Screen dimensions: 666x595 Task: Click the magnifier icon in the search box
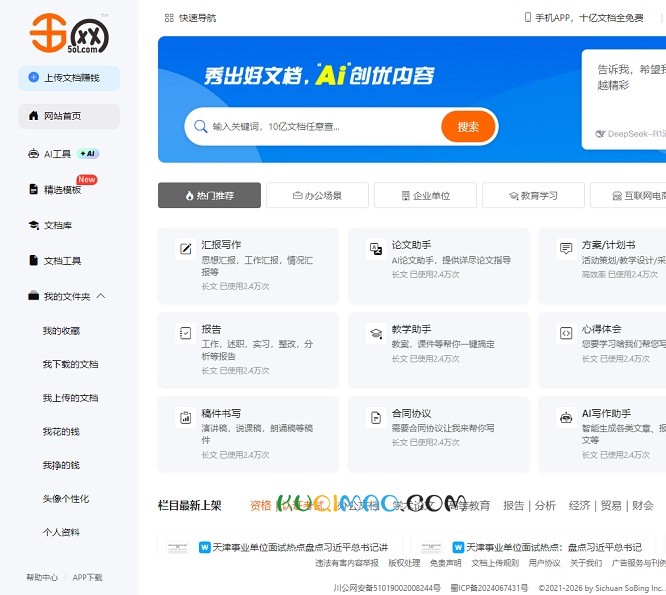click(200, 127)
